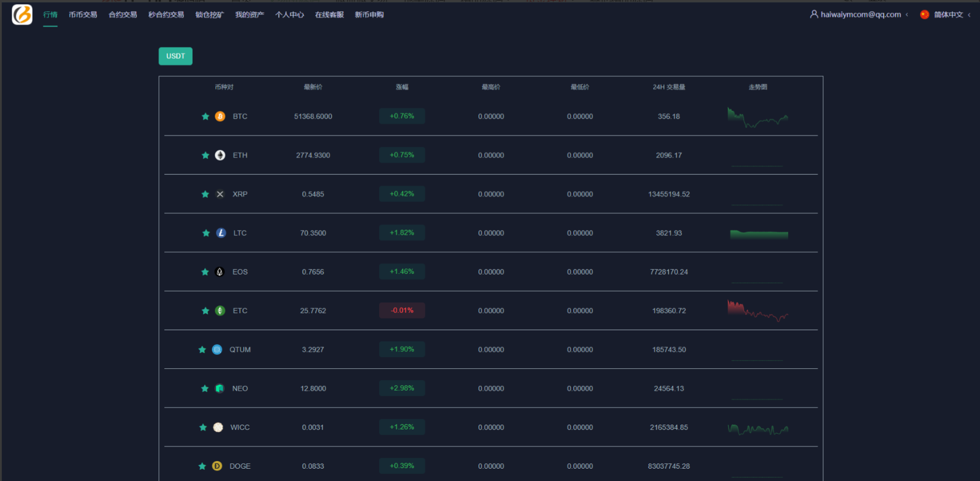Toggle the favorite star for EOS
This screenshot has height=481, width=980.
click(x=205, y=272)
